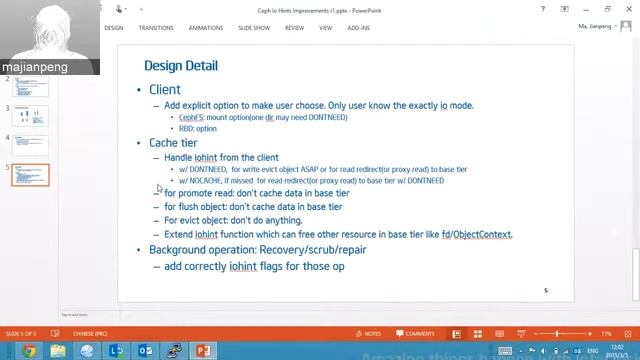Viewport: 640px width, 360px height.
Task: Switch to Normal view icon
Action: point(456,334)
